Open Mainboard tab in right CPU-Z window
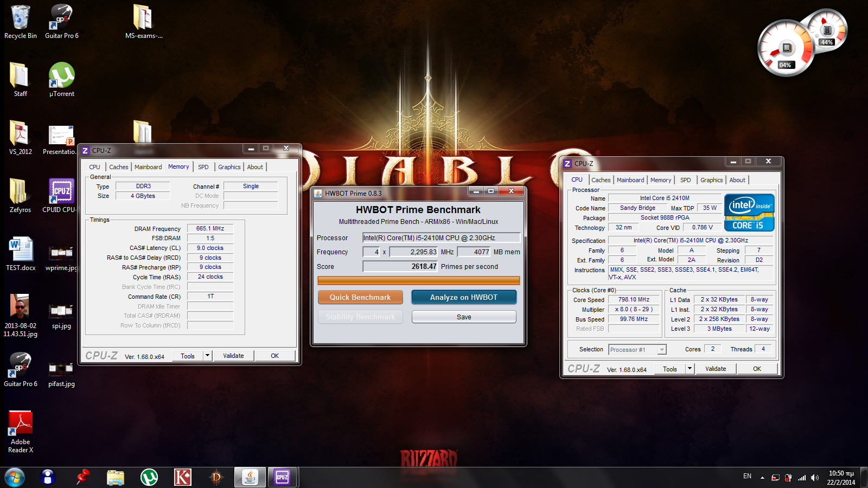Viewport: 868px width, 488px height. 630,180
